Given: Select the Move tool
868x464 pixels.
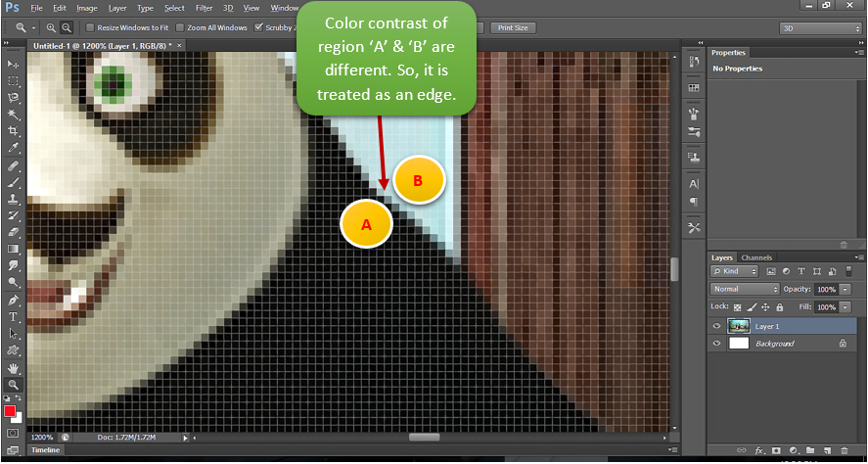Looking at the screenshot, I should 13,65.
